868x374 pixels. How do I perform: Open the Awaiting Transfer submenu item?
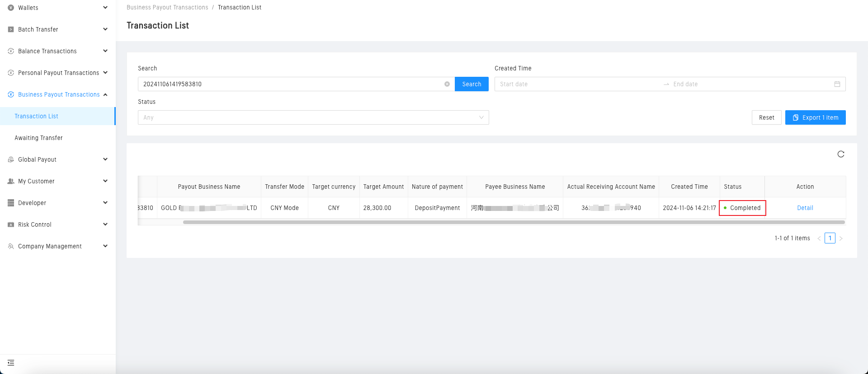57,138
